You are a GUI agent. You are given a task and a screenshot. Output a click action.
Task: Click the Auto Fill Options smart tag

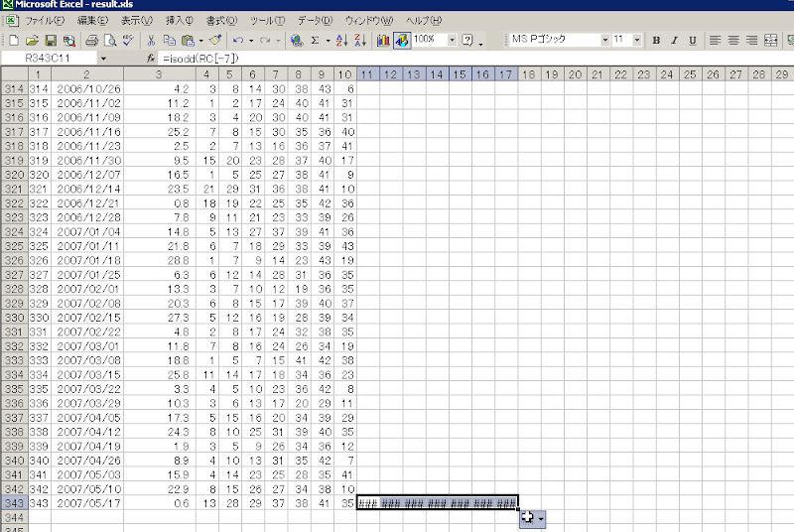coord(532,518)
